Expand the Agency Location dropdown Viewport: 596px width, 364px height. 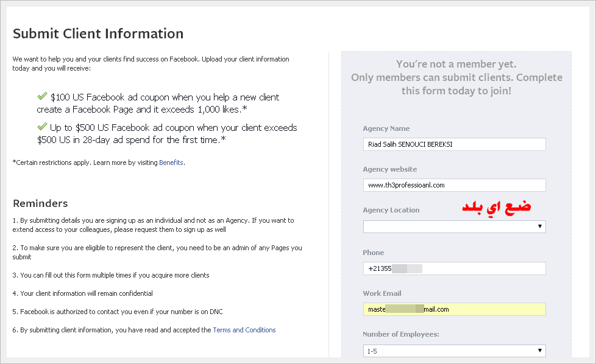[454, 226]
